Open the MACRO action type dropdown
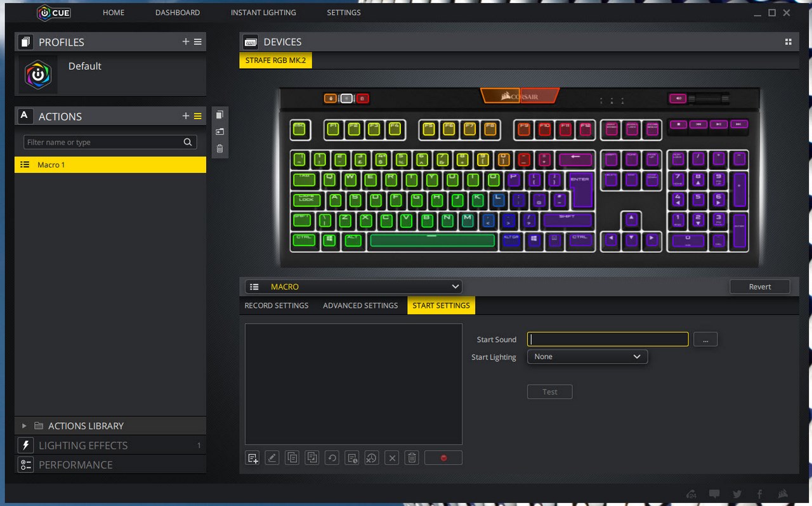Image resolution: width=812 pixels, height=506 pixels. coord(353,287)
